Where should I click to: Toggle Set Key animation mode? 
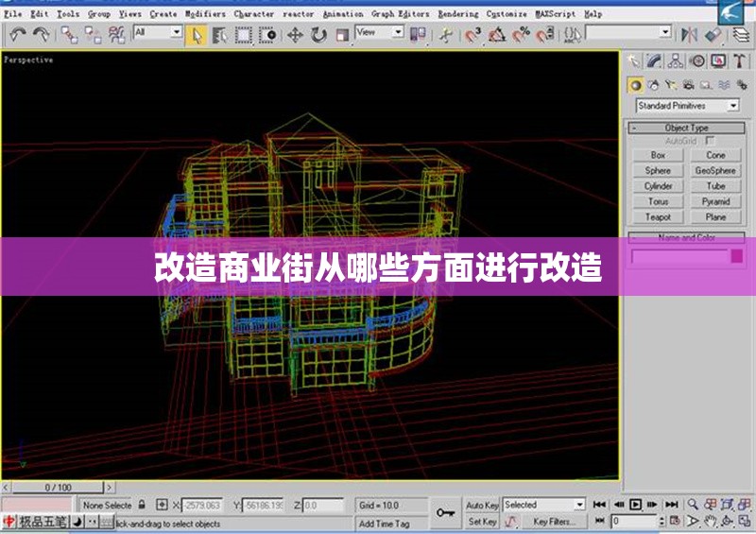click(482, 522)
